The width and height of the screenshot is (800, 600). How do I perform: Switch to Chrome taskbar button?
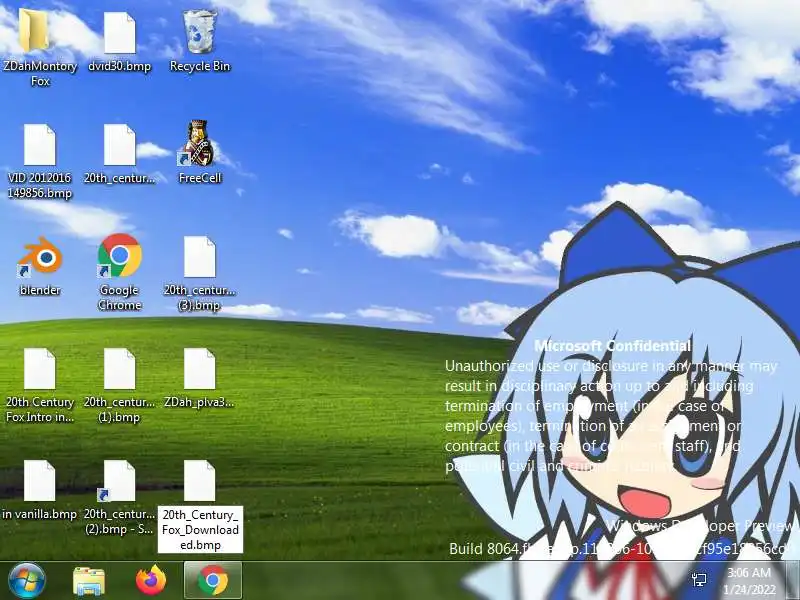tap(213, 581)
